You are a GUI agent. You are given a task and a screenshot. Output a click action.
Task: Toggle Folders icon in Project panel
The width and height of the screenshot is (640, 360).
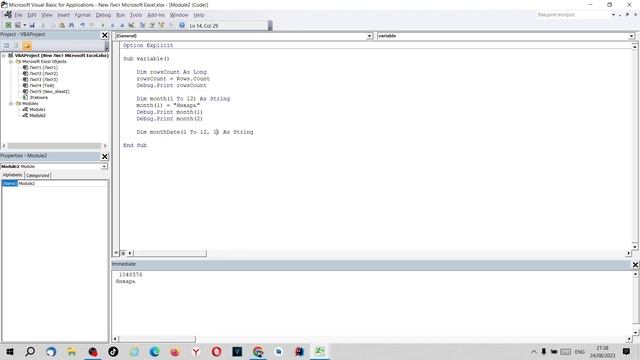[x=27, y=46]
